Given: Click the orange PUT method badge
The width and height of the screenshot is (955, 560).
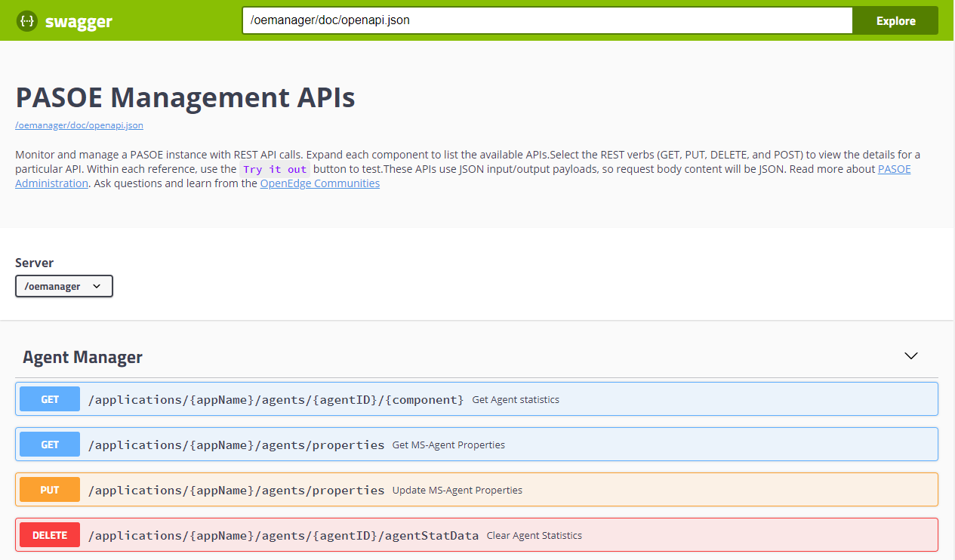Looking at the screenshot, I should 50,490.
